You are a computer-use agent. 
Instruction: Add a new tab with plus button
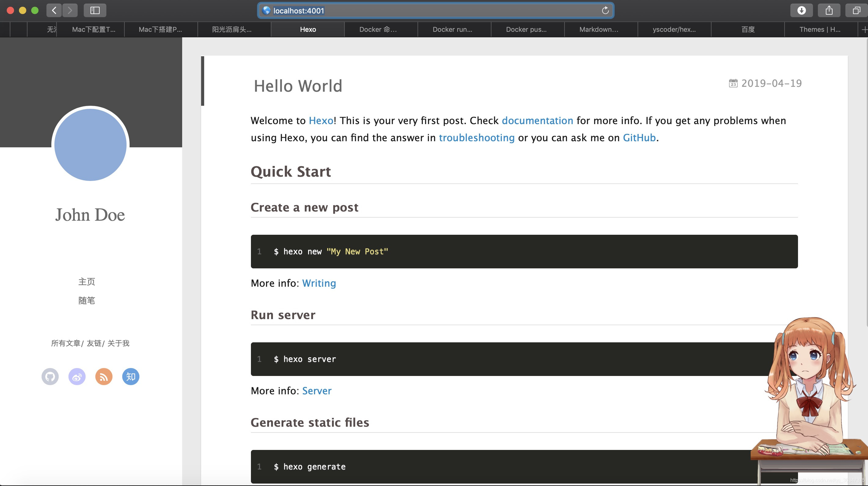click(864, 30)
